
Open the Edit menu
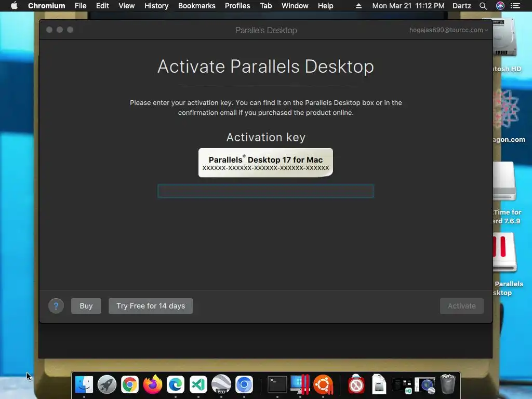coord(102,6)
